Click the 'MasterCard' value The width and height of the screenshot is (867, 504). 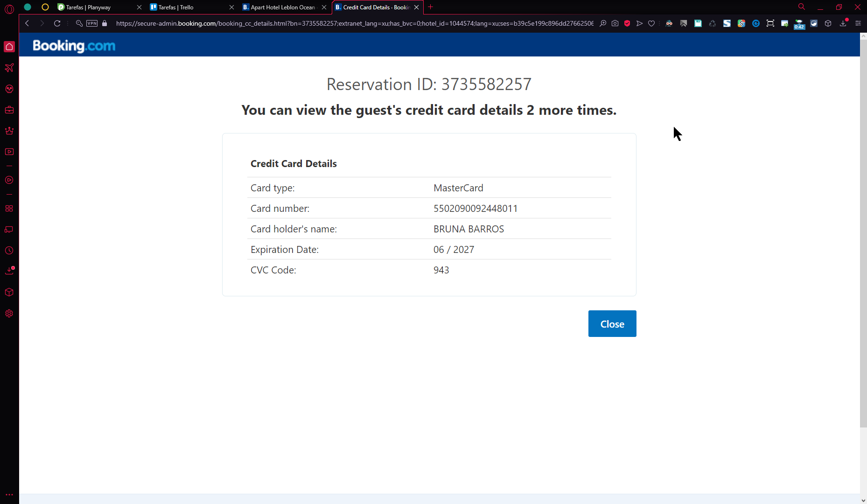coord(458,188)
